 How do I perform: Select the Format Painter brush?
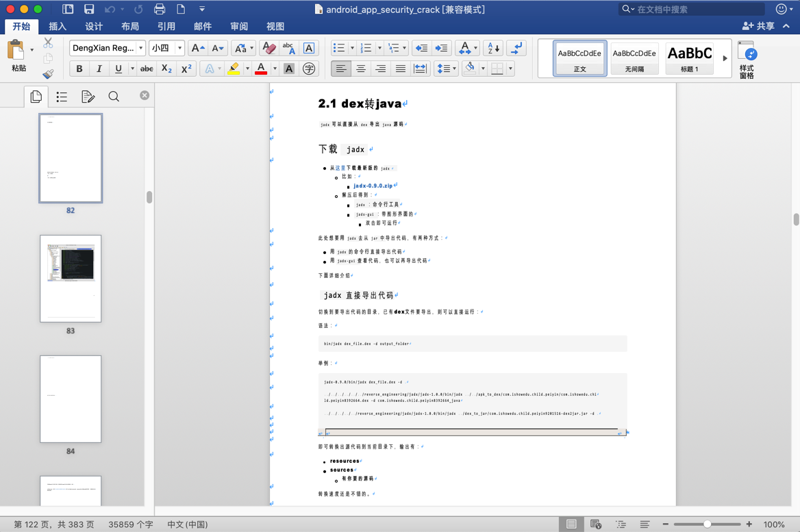(48, 75)
